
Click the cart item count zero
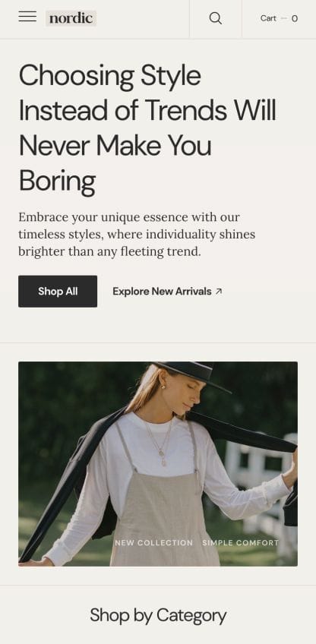[x=295, y=18]
